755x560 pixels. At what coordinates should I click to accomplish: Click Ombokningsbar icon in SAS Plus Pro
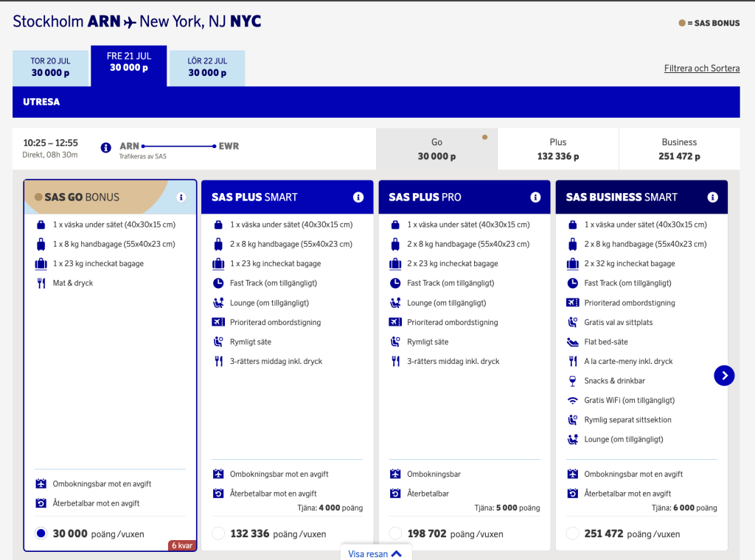click(395, 474)
